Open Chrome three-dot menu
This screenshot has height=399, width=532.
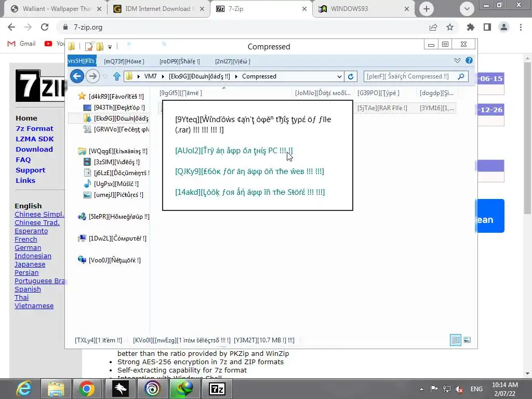pyautogui.click(x=521, y=27)
